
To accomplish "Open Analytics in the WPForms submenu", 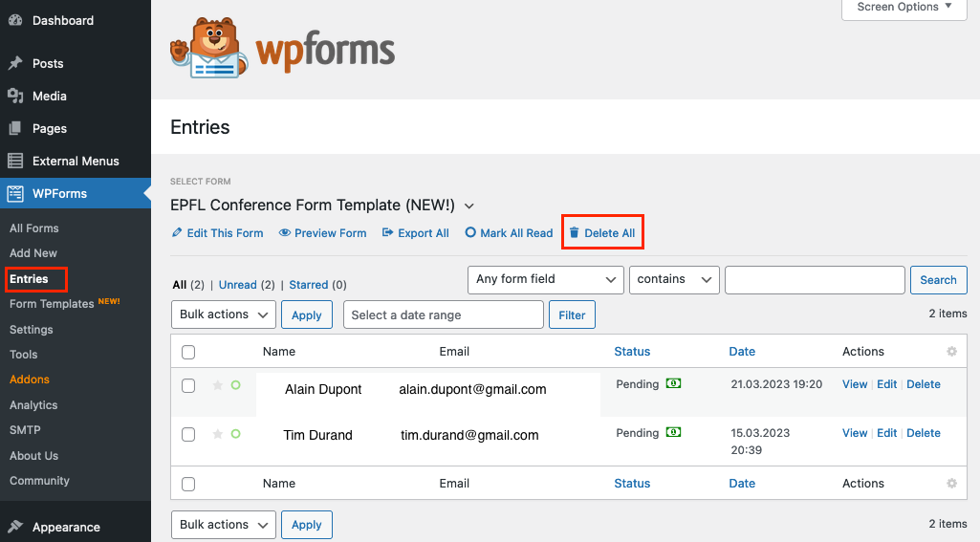I will coord(33,405).
